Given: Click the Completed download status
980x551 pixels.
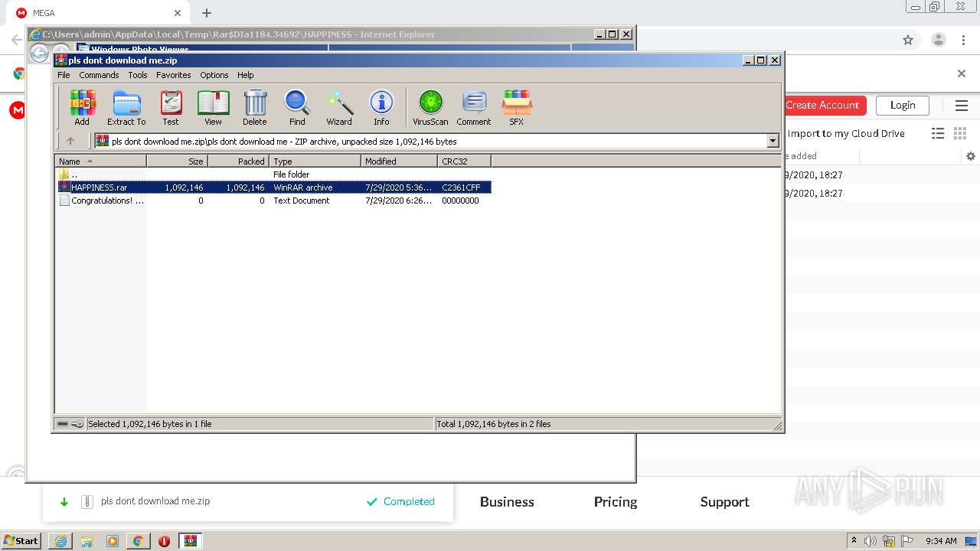Looking at the screenshot, I should point(400,502).
